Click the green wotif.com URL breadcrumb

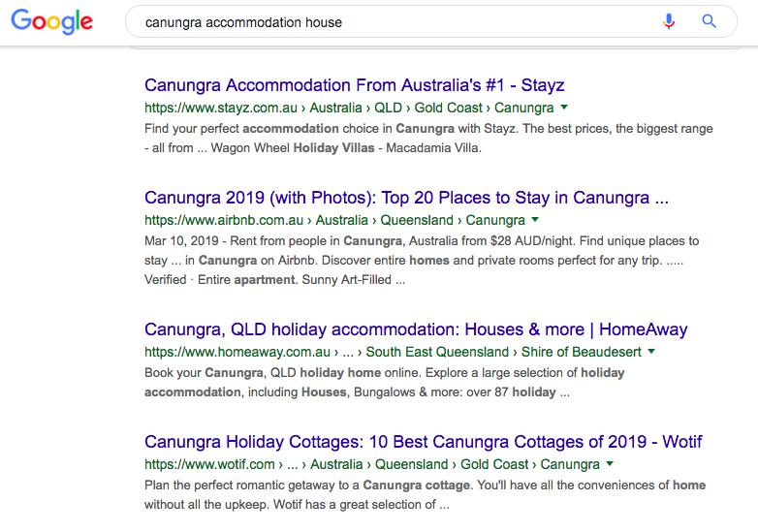(x=372, y=465)
